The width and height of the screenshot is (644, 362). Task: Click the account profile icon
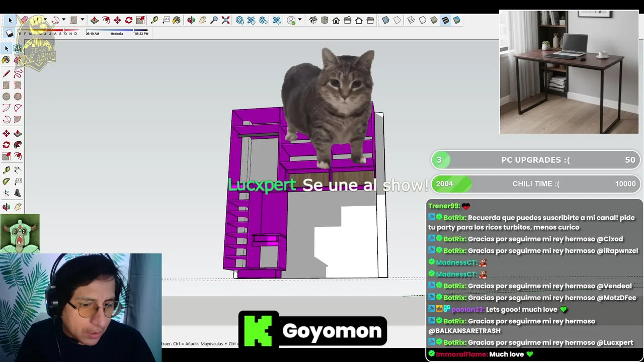point(291,20)
